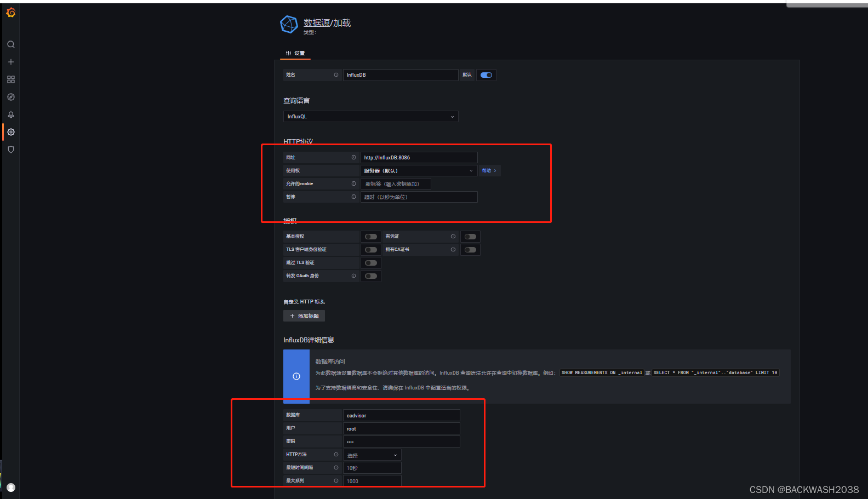868x499 pixels.
Task: Click the large info icon in blue box
Action: pos(296,376)
